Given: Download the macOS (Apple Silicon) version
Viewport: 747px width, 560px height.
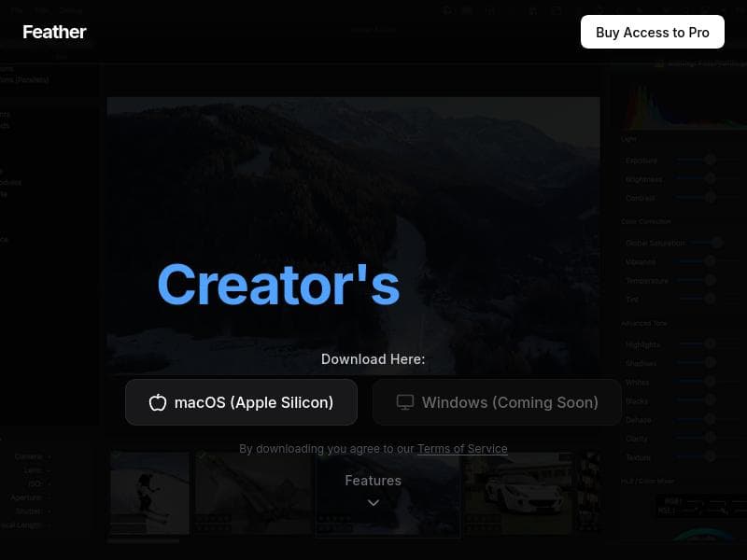Looking at the screenshot, I should coord(241,402).
